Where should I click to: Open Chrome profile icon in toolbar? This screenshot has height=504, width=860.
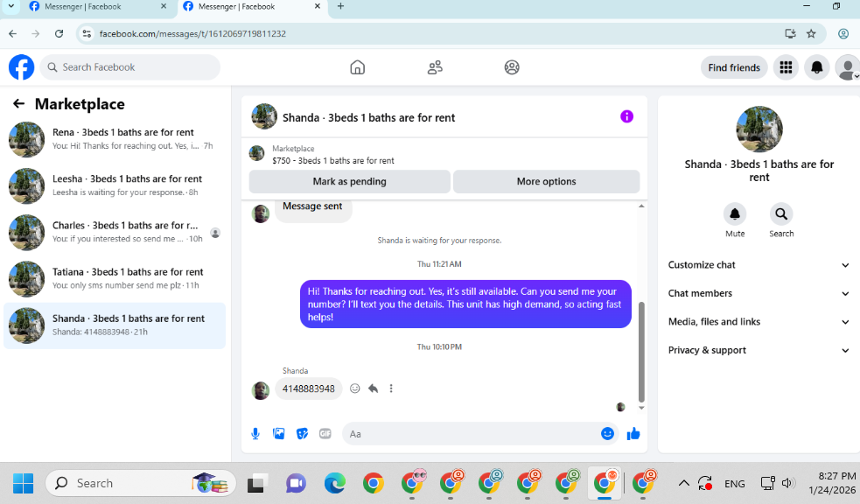click(x=843, y=33)
